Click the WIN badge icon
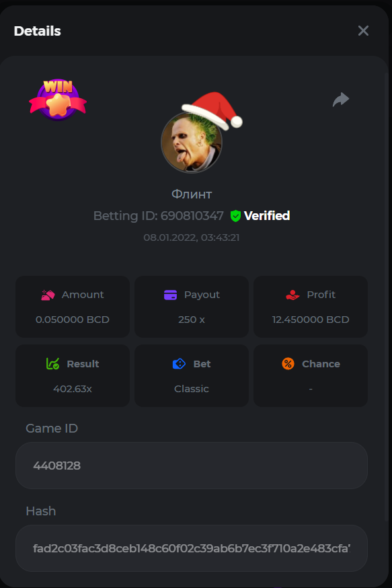The height and width of the screenshot is (588, 392). [x=58, y=100]
